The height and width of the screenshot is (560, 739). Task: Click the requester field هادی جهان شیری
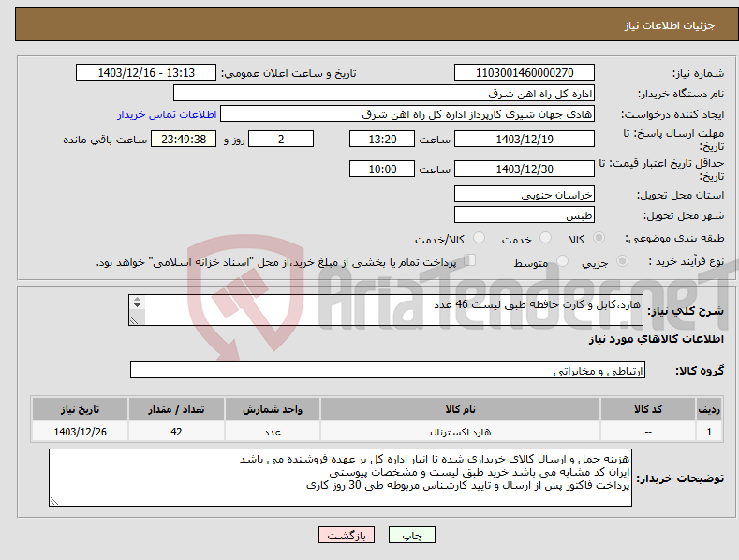407,114
